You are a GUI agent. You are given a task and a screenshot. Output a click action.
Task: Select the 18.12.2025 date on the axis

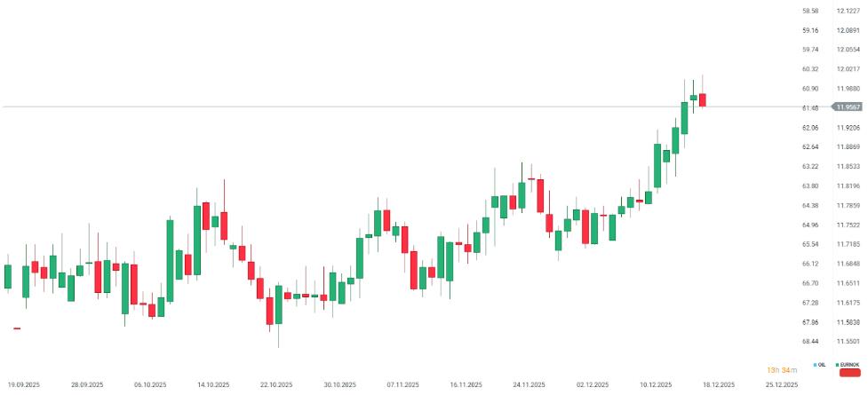pos(718,385)
